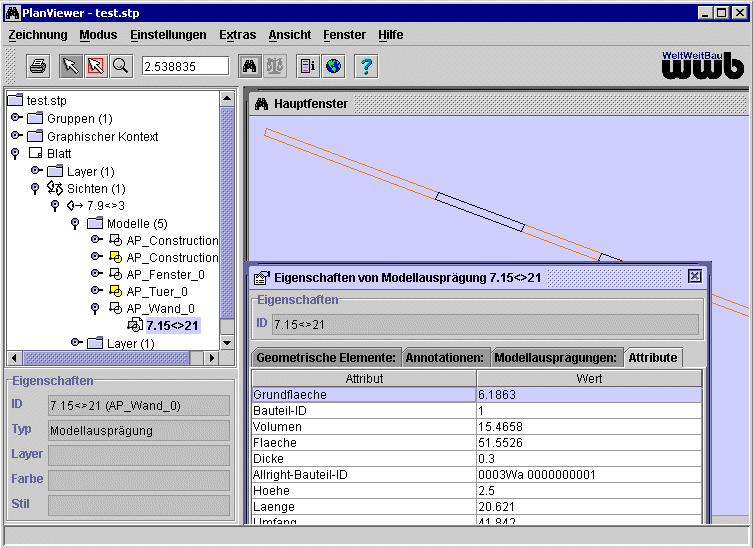Click tree horizontal scrollbar right arrow

coord(211,358)
